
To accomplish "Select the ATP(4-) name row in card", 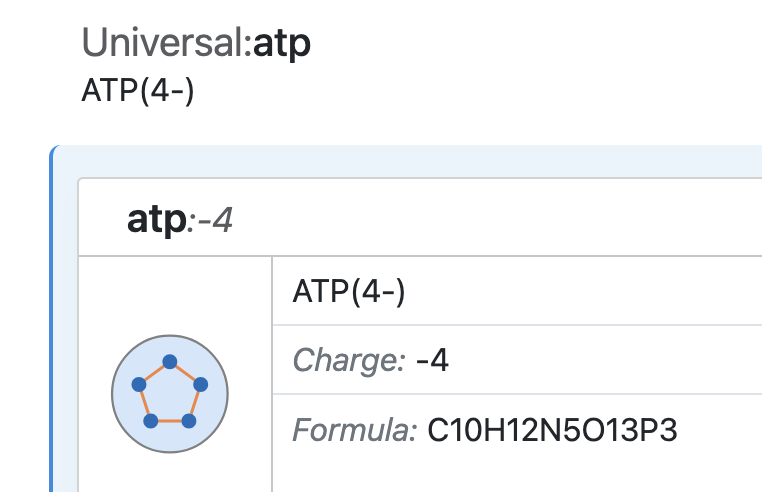I will click(349, 292).
